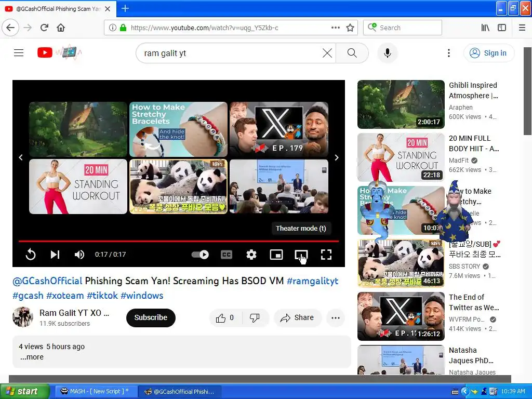532x399 pixels.
Task: Open a new browser tab
Action: tap(125, 8)
